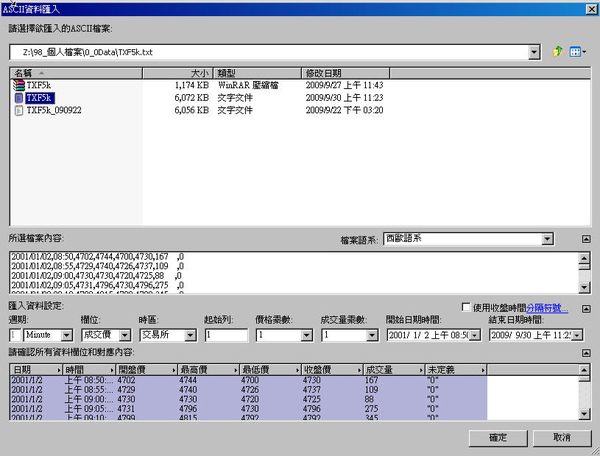Sort file list by 大小 column
This screenshot has height=456, width=600.
click(178, 73)
